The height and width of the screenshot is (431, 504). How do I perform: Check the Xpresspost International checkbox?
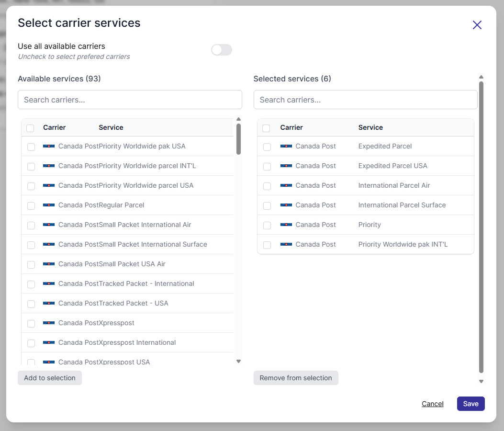point(31,343)
